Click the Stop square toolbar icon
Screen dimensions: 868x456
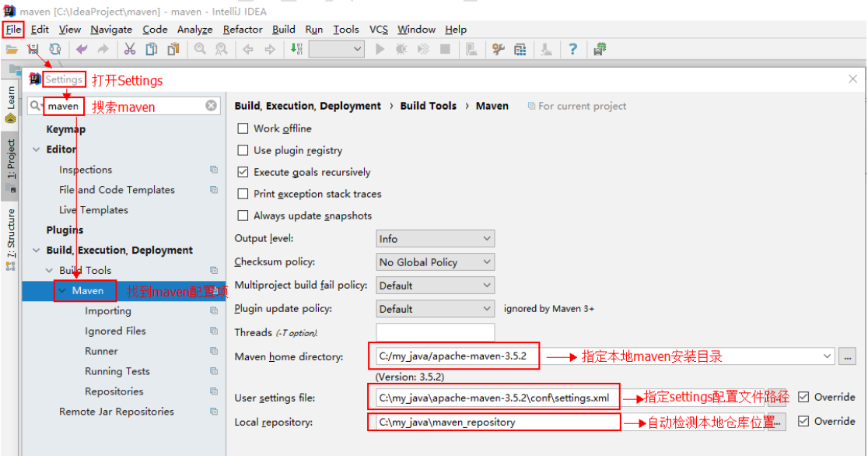(445, 49)
